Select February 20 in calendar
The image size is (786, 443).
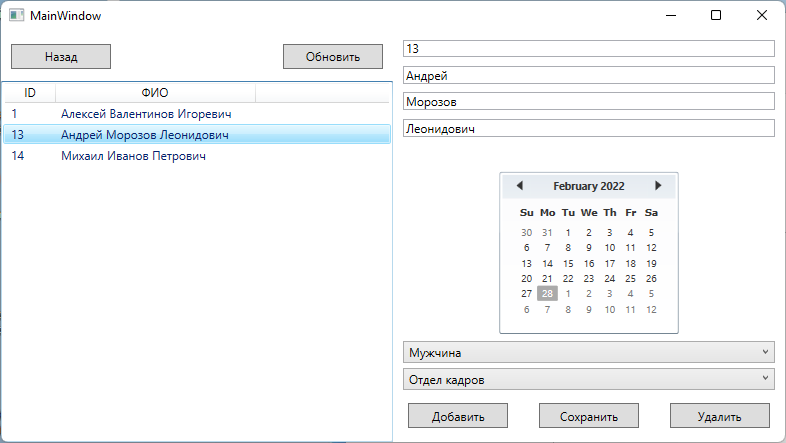click(526, 279)
